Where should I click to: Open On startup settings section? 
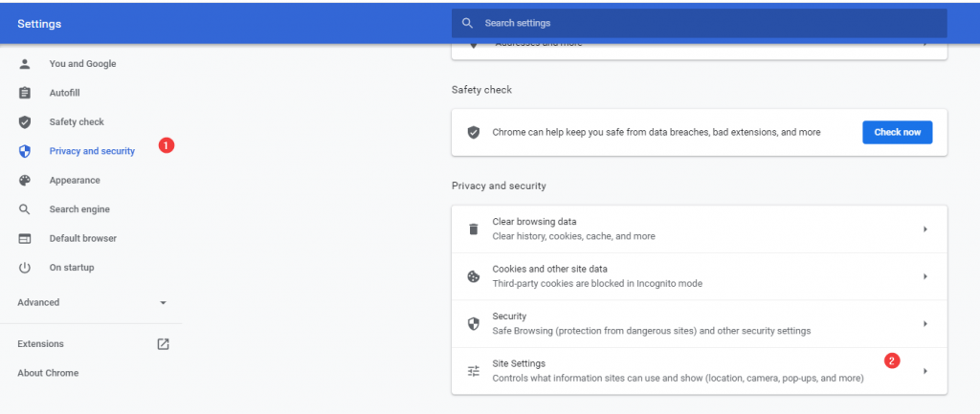(72, 268)
